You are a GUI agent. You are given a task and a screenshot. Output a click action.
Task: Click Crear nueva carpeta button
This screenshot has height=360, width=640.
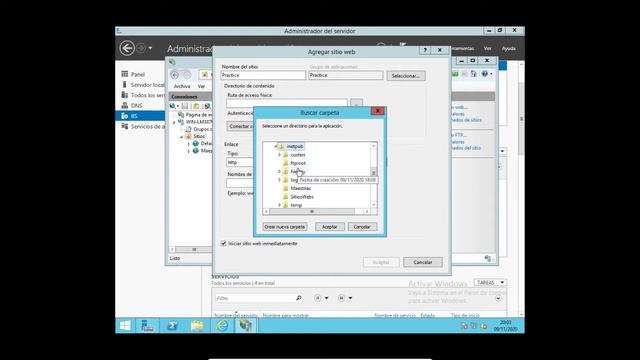click(284, 227)
